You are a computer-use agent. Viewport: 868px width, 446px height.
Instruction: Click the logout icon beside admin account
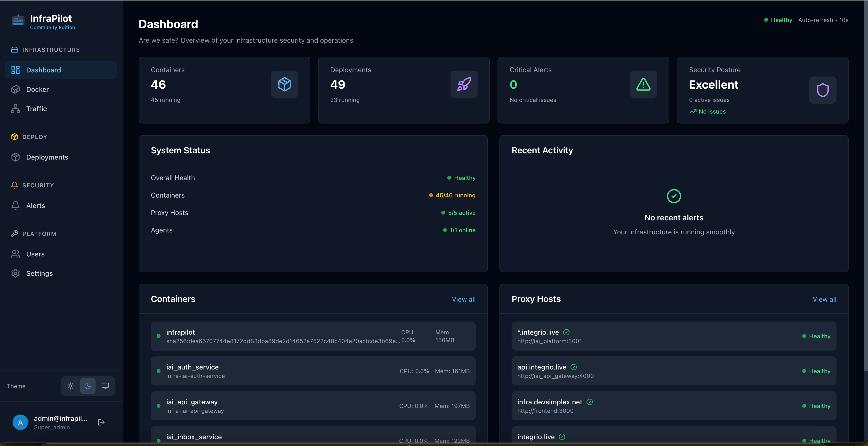(101, 422)
